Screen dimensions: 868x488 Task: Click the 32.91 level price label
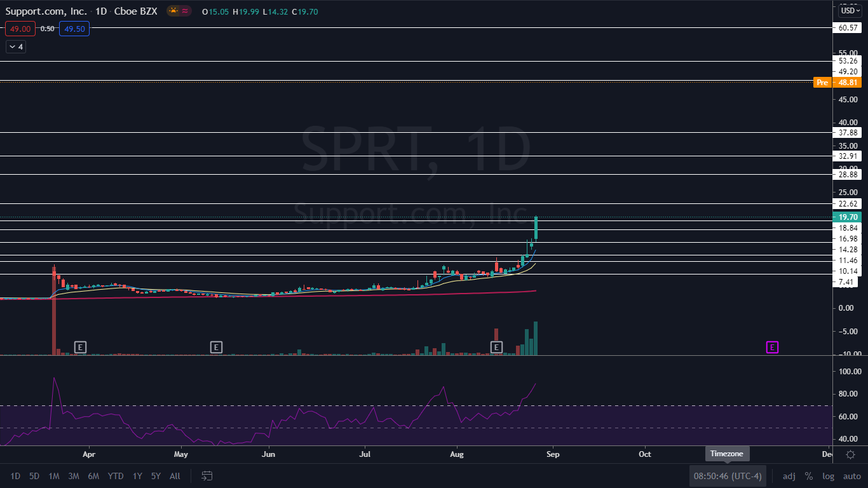tap(849, 156)
